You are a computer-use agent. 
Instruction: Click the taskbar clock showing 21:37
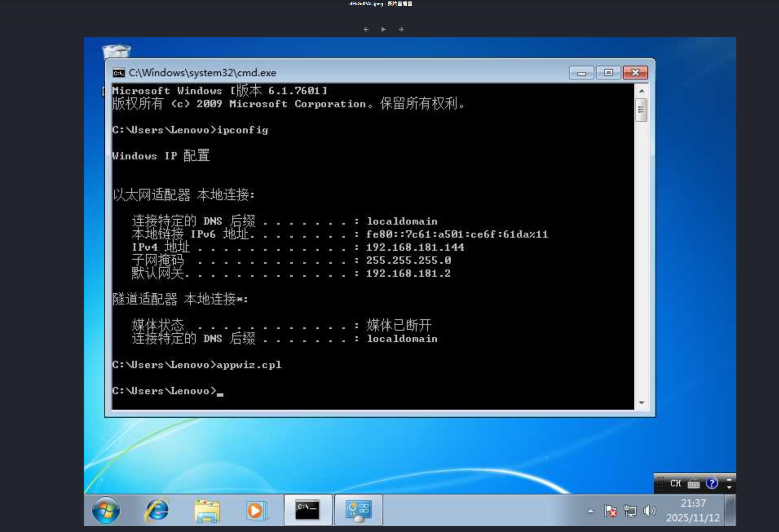[693, 503]
